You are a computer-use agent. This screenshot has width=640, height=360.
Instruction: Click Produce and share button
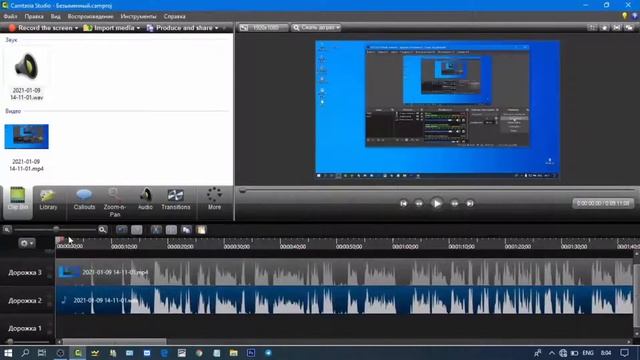[x=180, y=28]
